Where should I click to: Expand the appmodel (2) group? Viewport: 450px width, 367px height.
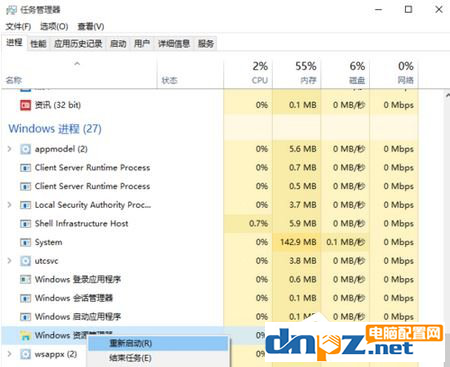point(10,149)
